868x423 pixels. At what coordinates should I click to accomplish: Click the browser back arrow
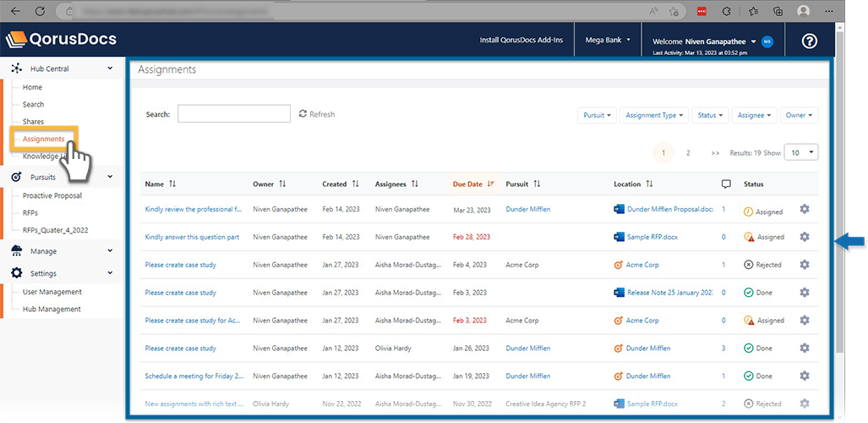[15, 11]
